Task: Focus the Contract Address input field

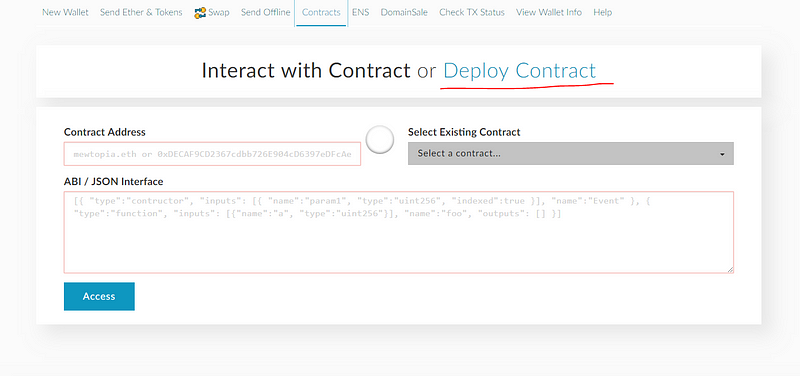Action: point(212,154)
